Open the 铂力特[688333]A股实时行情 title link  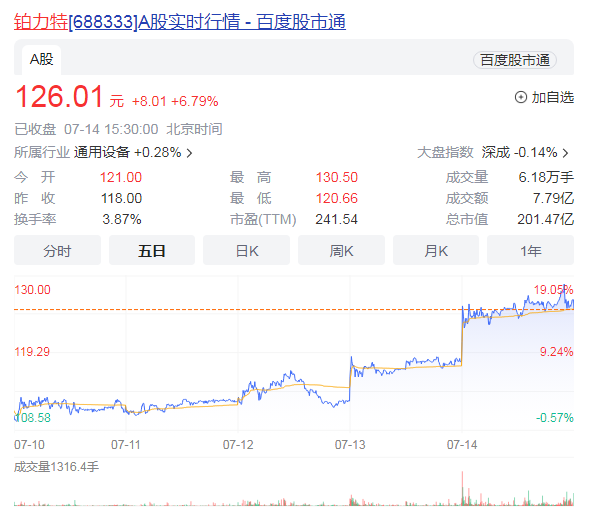click(180, 21)
